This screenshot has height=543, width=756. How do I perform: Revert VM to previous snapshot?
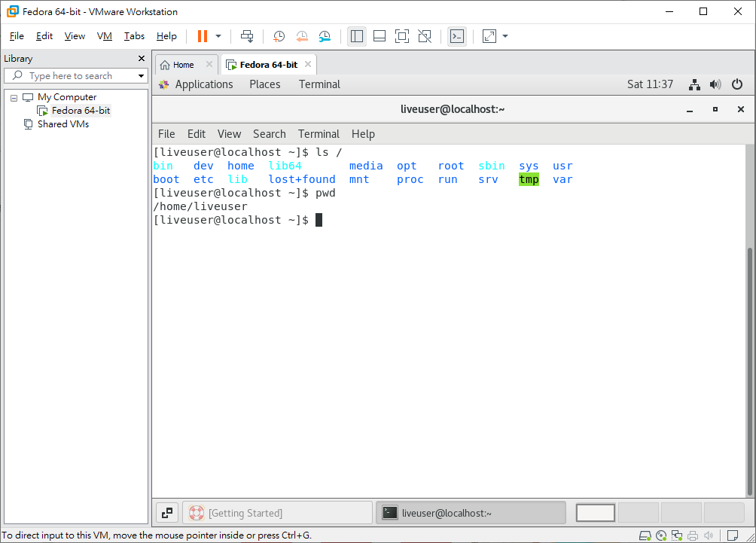(x=302, y=36)
